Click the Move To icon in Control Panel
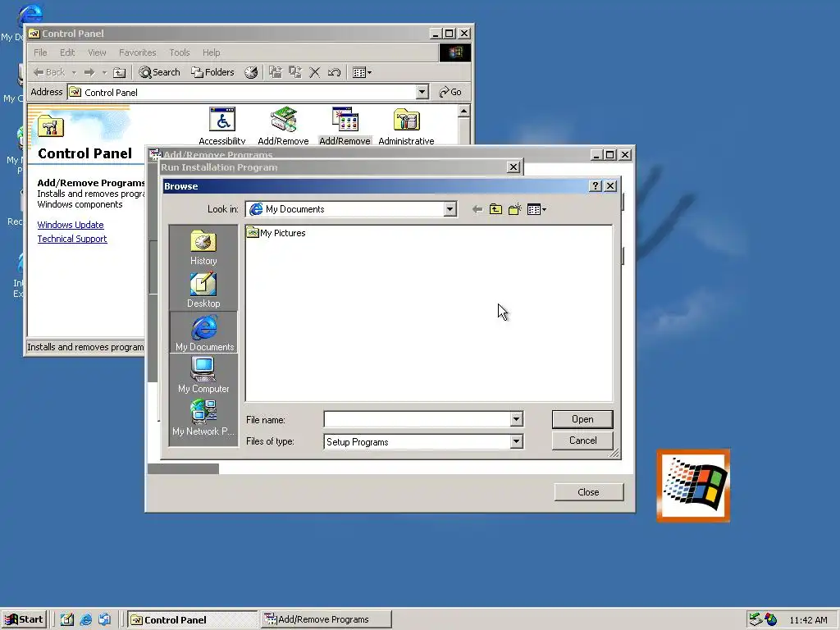The width and height of the screenshot is (840, 630). coord(276,72)
